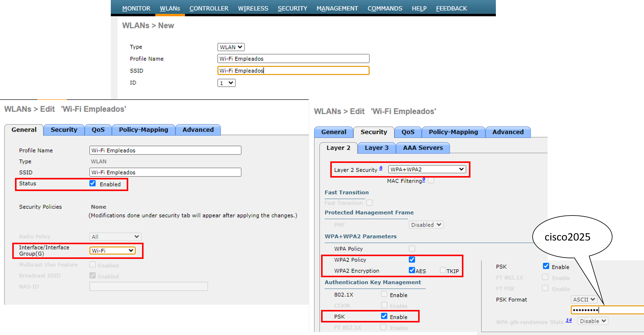The height and width of the screenshot is (335, 644).
Task: Expand the Layer 2 Security dropdown
Action: coord(427,169)
